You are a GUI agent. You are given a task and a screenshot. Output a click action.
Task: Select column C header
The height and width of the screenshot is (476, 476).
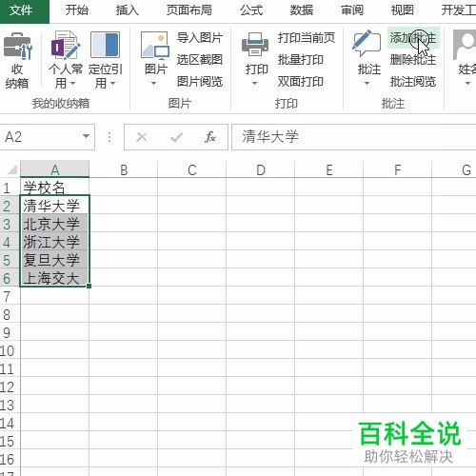pos(192,169)
